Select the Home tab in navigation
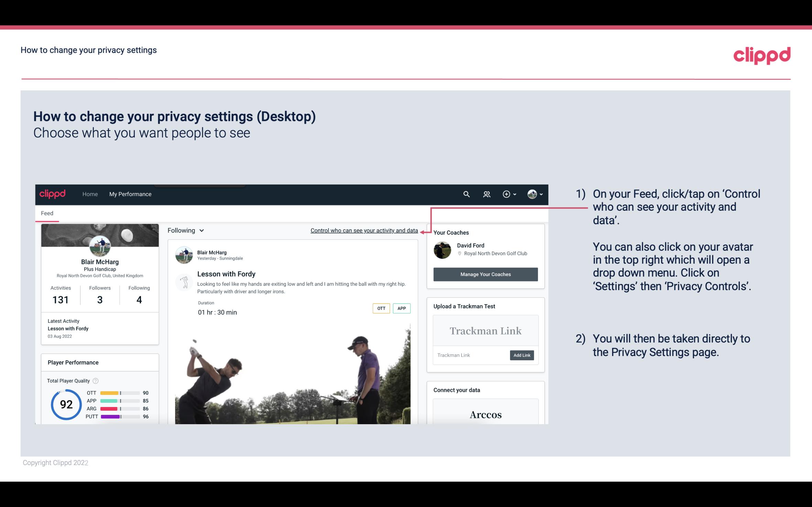 click(89, 194)
